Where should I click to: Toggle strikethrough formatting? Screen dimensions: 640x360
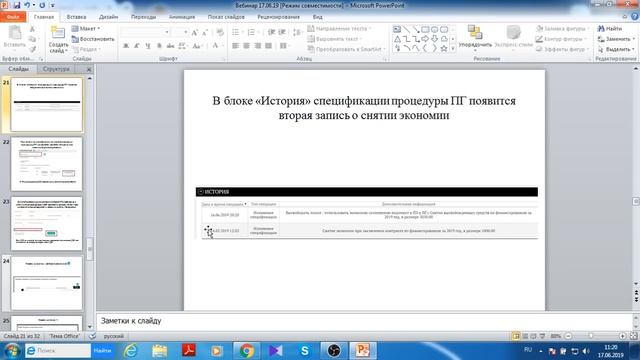[x=170, y=46]
